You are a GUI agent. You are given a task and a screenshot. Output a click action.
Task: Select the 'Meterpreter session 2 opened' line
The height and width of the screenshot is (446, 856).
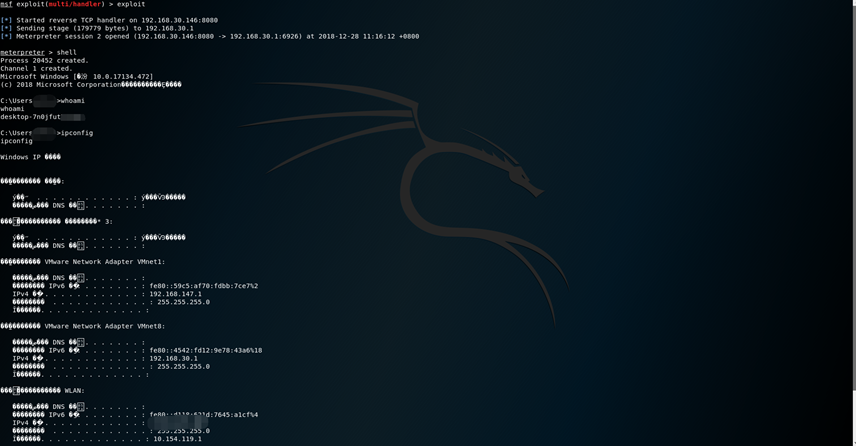coord(210,37)
